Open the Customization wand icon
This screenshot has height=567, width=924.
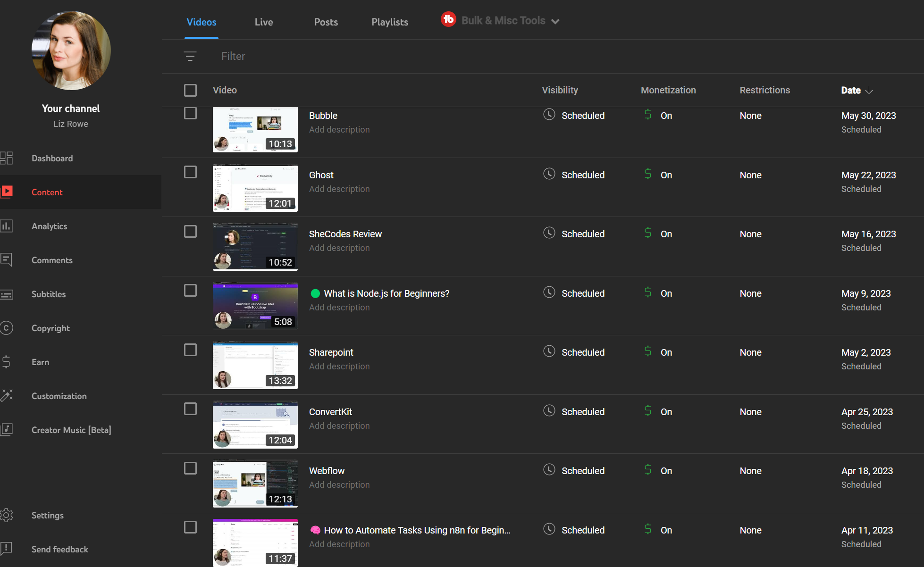click(7, 396)
